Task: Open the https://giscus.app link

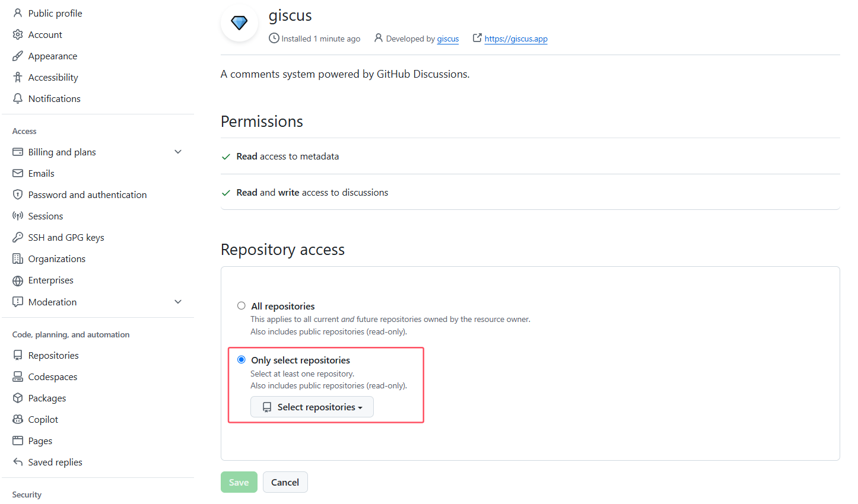Action: point(516,39)
